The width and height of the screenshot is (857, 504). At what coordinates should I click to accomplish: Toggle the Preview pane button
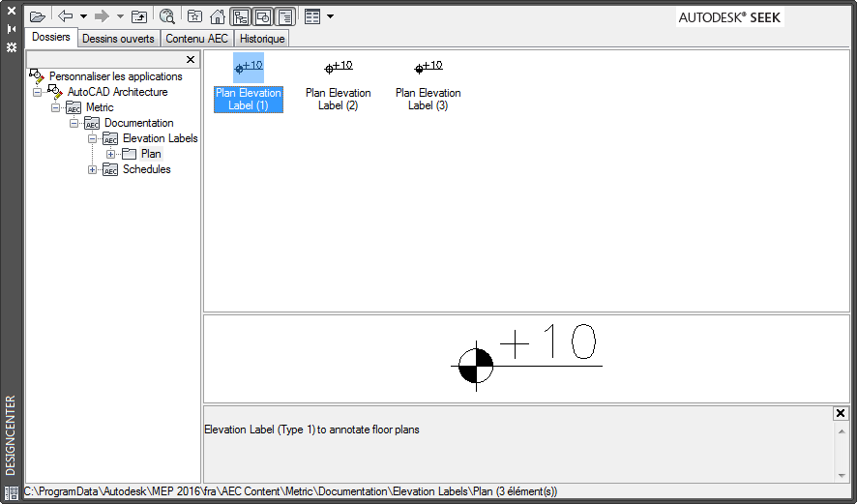coord(263,17)
